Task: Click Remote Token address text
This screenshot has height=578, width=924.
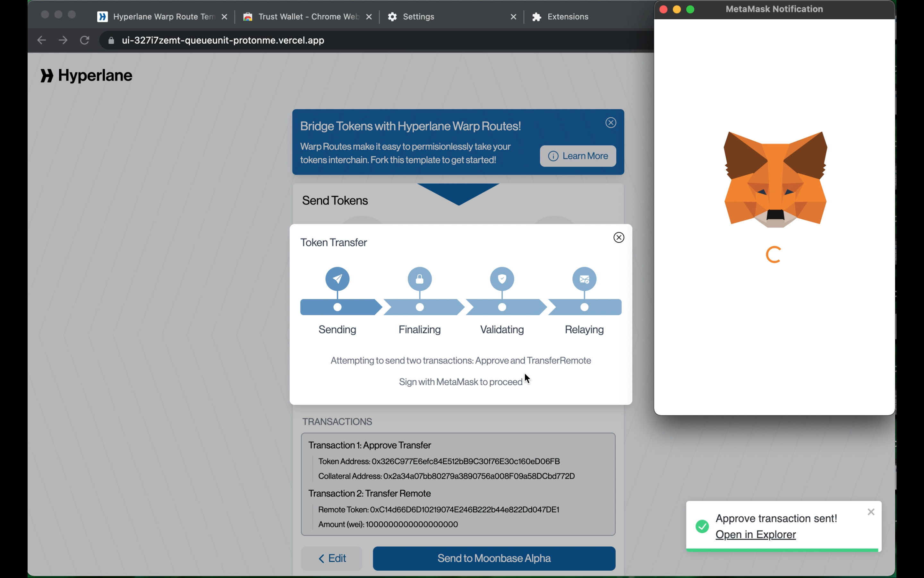Action: click(x=465, y=510)
